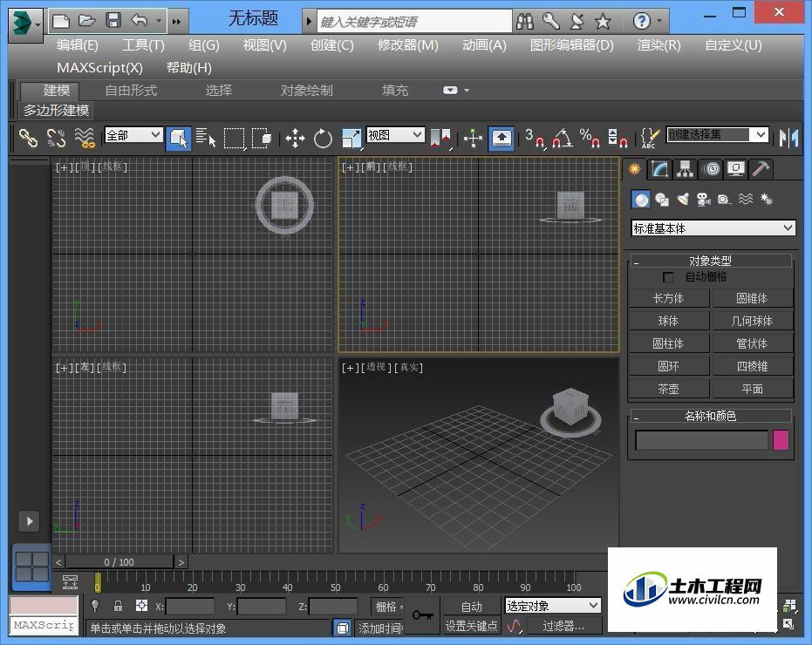This screenshot has width=812, height=645.
Task: Activate Select and Move tool
Action: tap(295, 139)
